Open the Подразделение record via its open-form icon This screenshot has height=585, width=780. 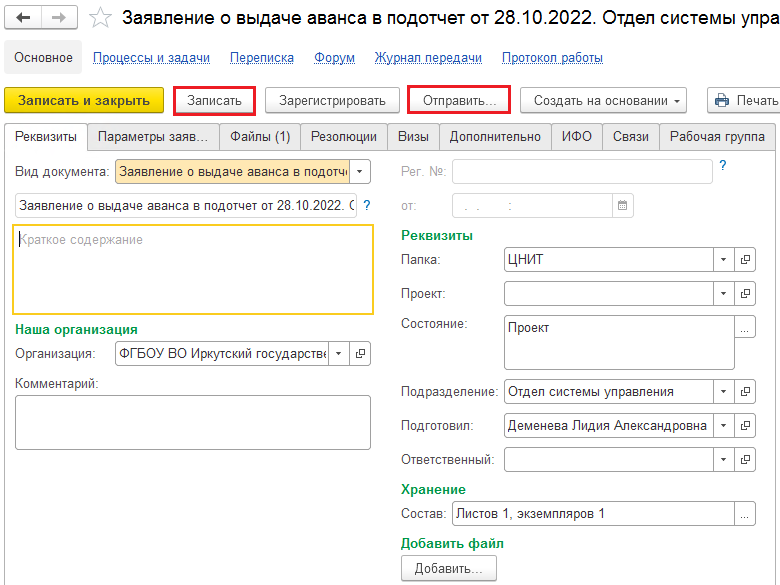745,391
